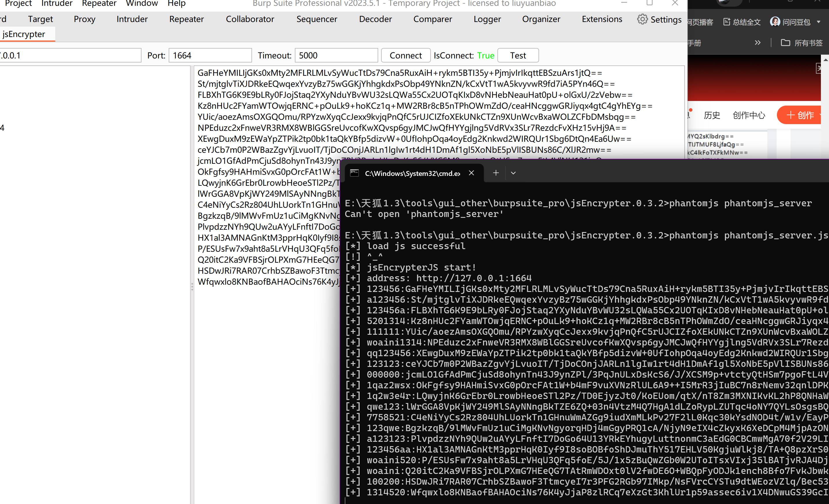Open a new terminal tab with plus icon
Screen dimensions: 829x504
[496, 173]
